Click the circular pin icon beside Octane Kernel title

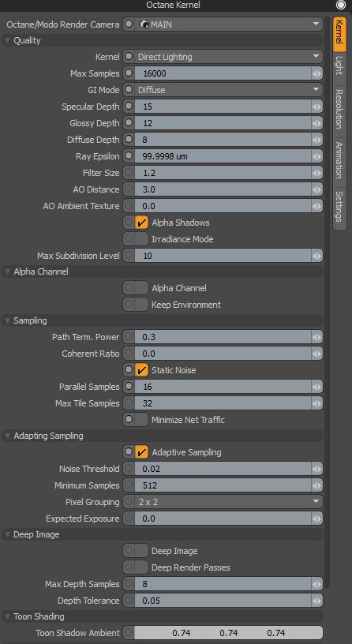tap(340, 5)
